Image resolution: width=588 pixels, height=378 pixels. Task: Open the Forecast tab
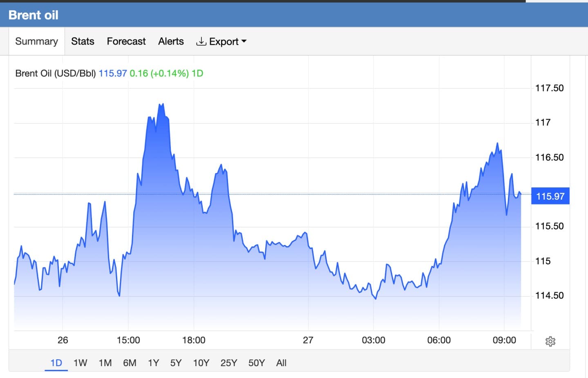[126, 41]
